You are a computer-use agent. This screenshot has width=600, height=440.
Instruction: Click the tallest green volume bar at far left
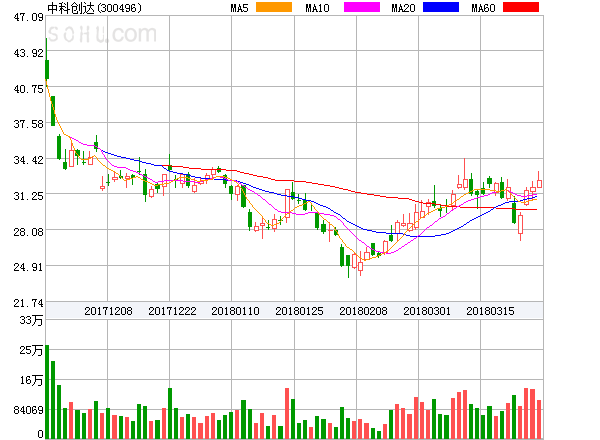[47, 392]
